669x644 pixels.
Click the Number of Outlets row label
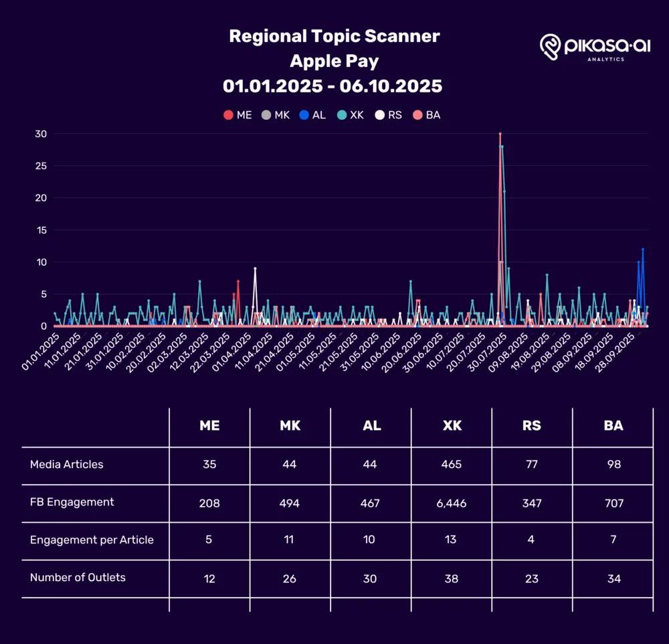78,578
